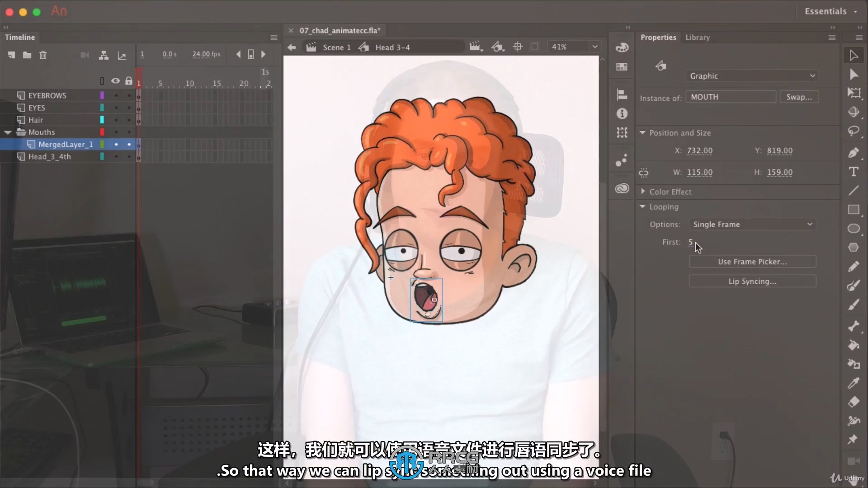This screenshot has width=868, height=488.
Task: Select MergedLayer_1 in Timeline
Action: coord(66,144)
